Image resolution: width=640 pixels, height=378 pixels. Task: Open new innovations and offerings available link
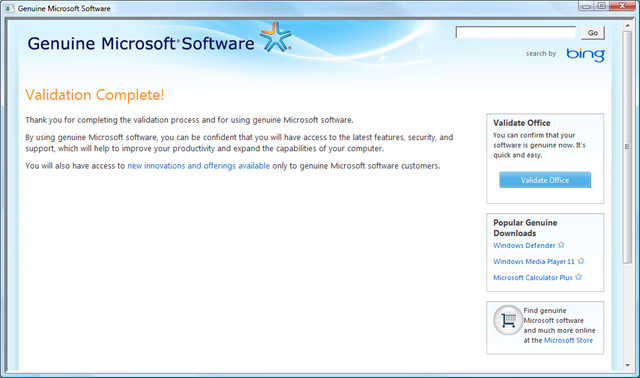click(x=198, y=166)
